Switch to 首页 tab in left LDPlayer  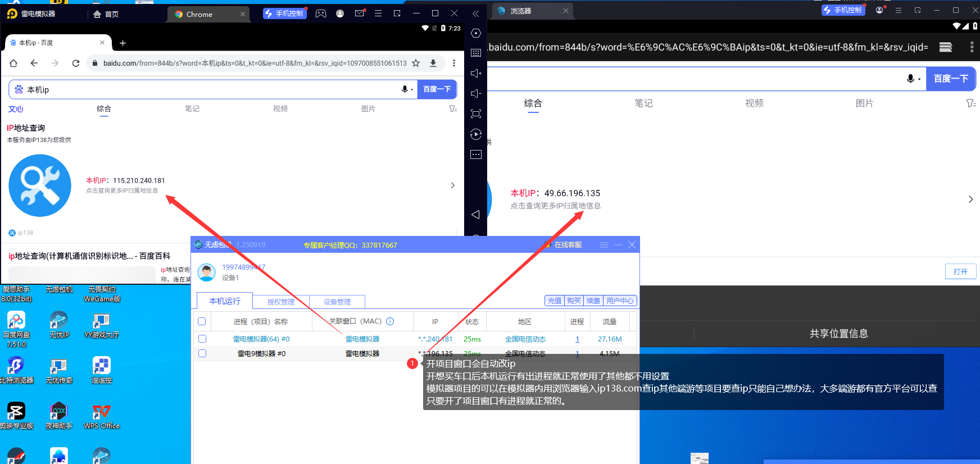(106, 14)
